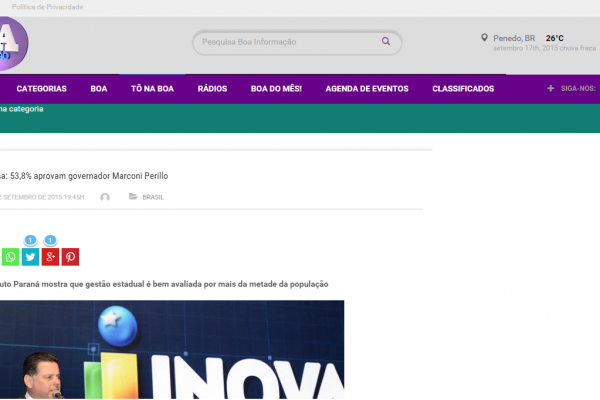This screenshot has height=400, width=600.
Task: Open the BOA menu item
Action: [x=99, y=89]
